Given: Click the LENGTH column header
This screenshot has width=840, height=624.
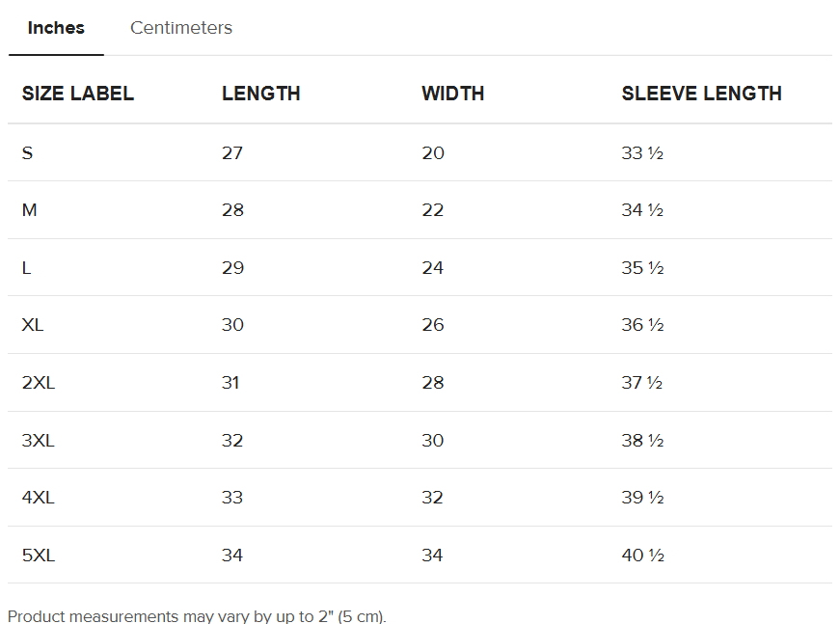Looking at the screenshot, I should (x=261, y=94).
